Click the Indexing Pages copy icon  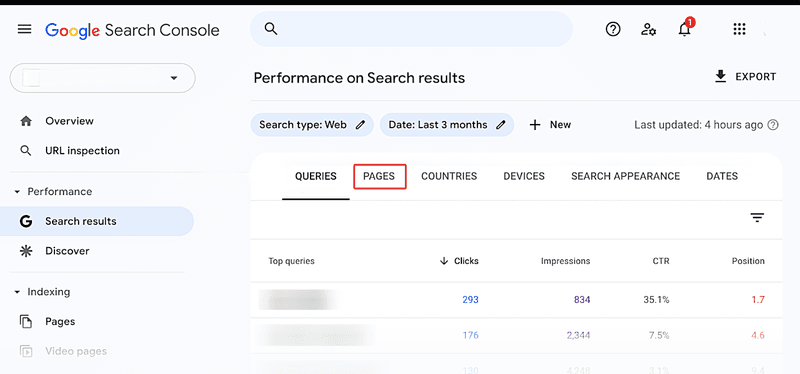tap(26, 321)
